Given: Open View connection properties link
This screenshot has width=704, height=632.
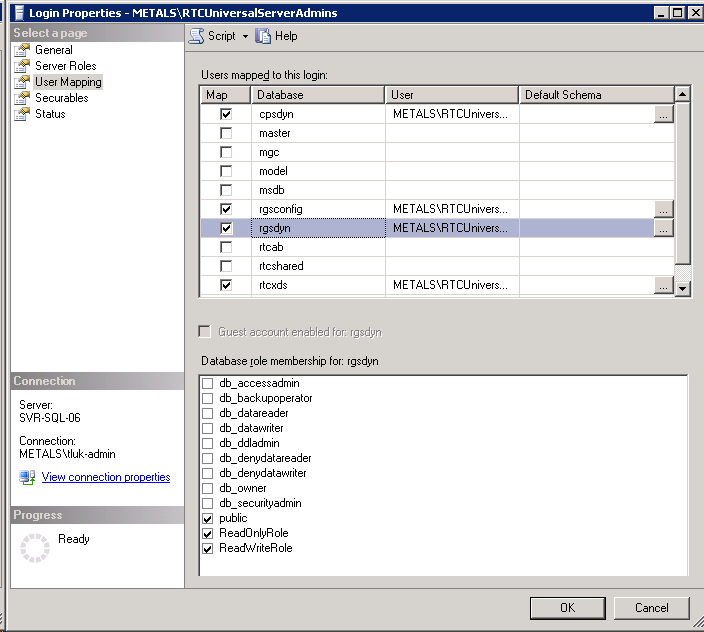Looking at the screenshot, I should pos(106,478).
